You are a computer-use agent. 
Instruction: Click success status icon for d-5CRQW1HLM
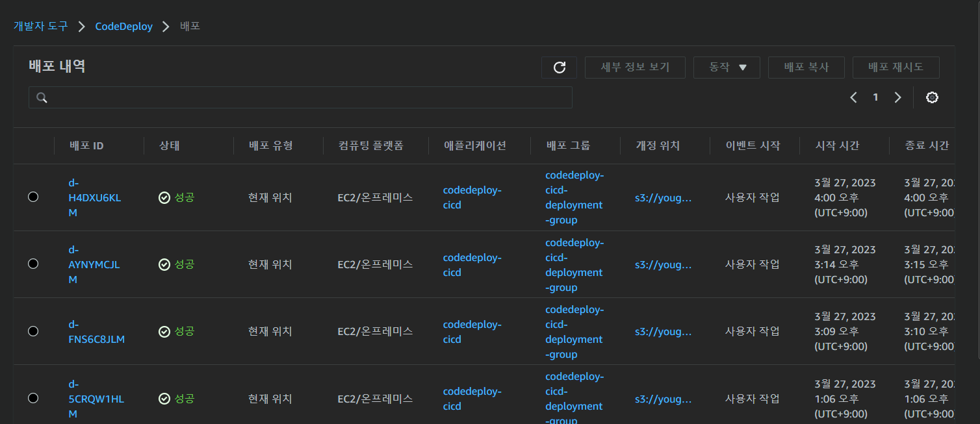click(164, 398)
